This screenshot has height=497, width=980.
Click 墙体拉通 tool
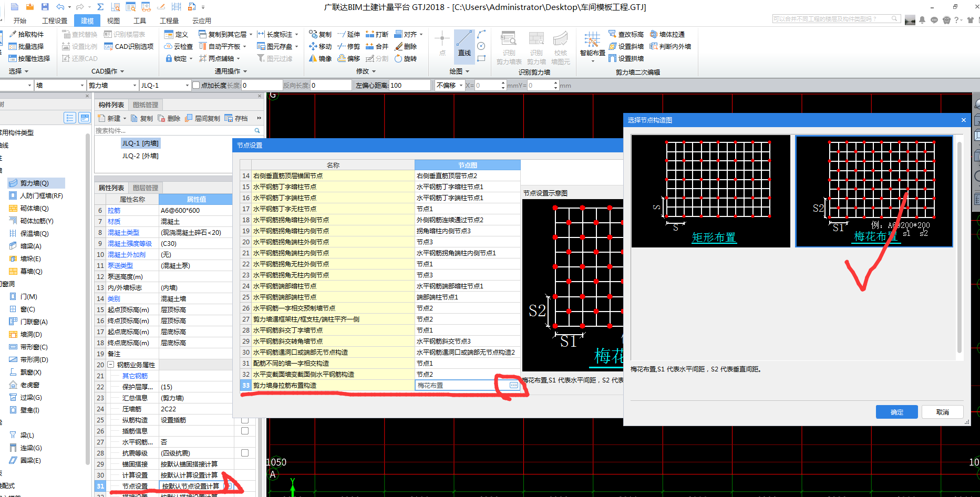click(667, 34)
